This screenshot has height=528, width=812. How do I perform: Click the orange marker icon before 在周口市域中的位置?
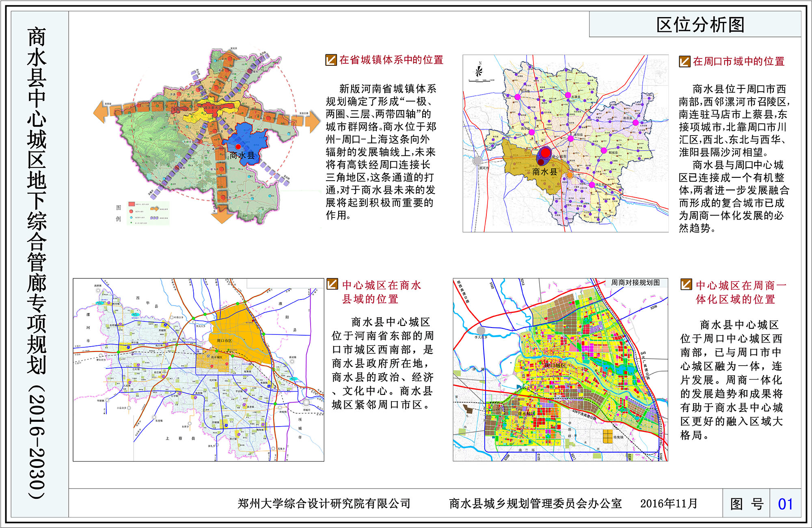tap(685, 62)
